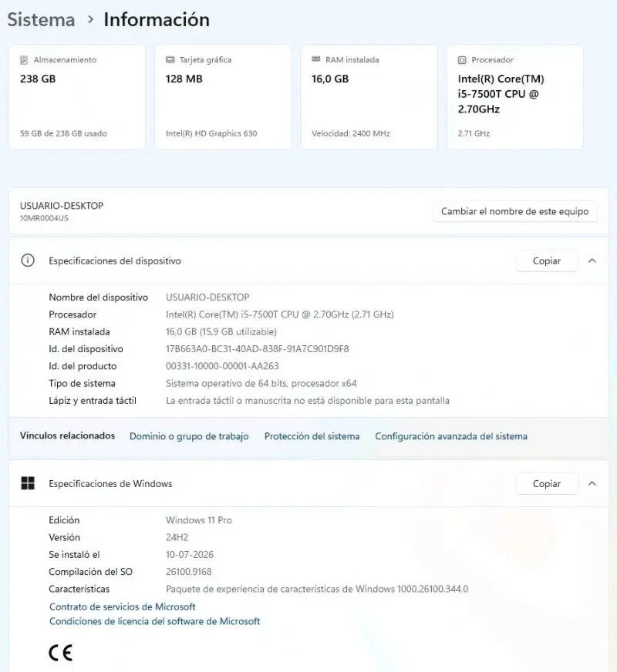Click 'Intel(R) HD Graphics 630' text
617x672 pixels.
click(211, 133)
